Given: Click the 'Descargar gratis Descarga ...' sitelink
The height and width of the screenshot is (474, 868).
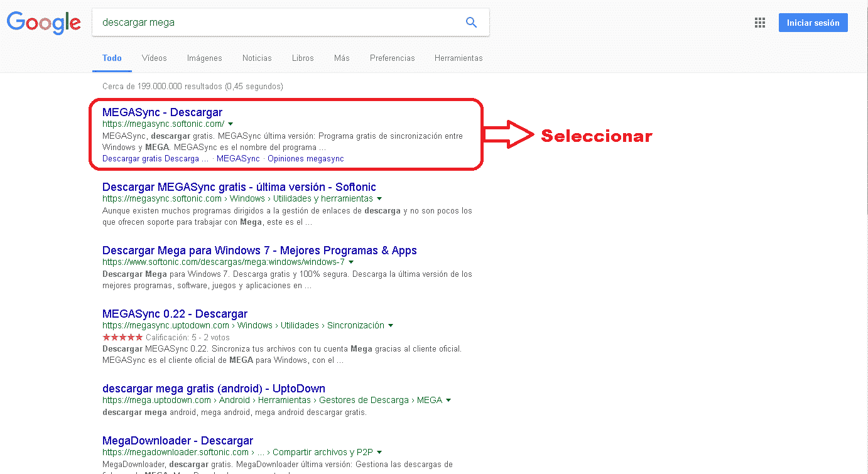Looking at the screenshot, I should click(155, 159).
